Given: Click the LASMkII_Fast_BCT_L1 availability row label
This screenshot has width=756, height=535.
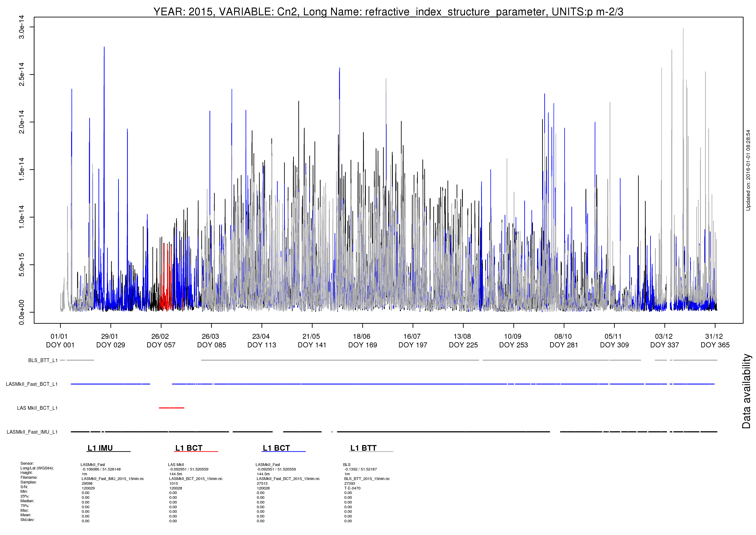Looking at the screenshot, I should pos(32,384).
